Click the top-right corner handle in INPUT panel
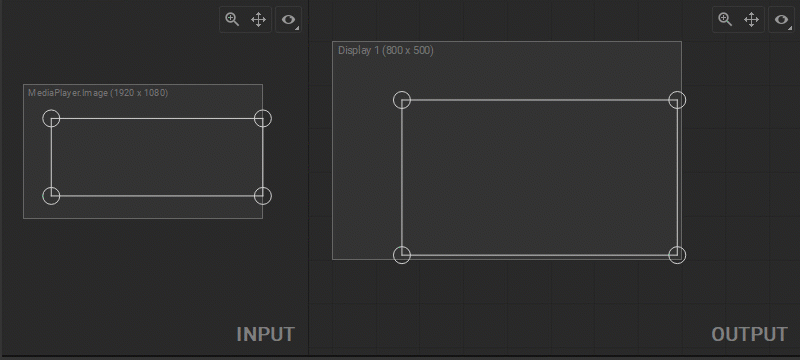The image size is (800, 360). tap(263, 118)
